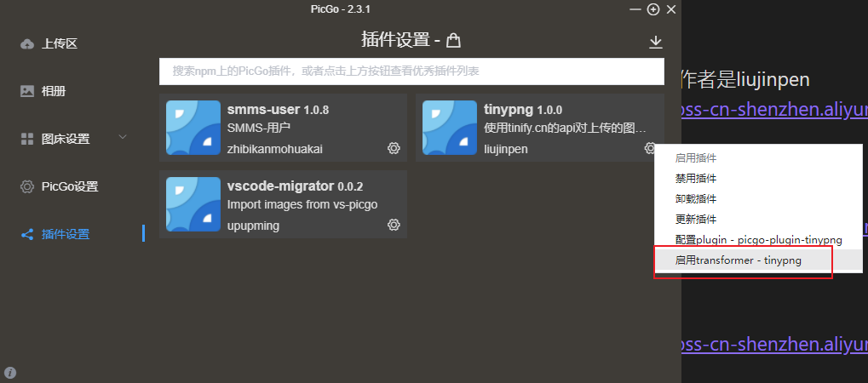
Task: Click the smms-user plugin logo thumbnail
Action: pyautogui.click(x=193, y=128)
